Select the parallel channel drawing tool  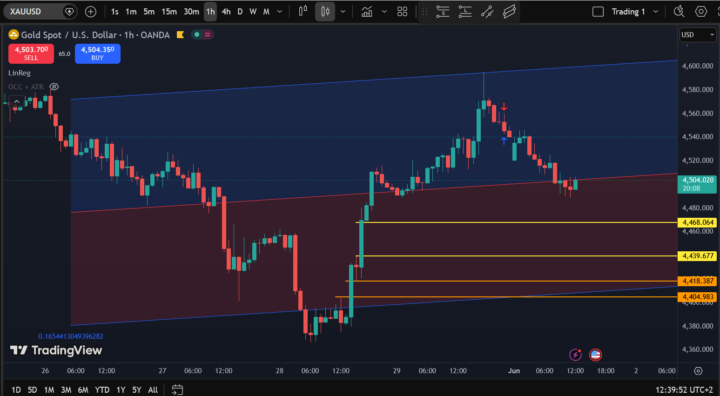pos(509,11)
